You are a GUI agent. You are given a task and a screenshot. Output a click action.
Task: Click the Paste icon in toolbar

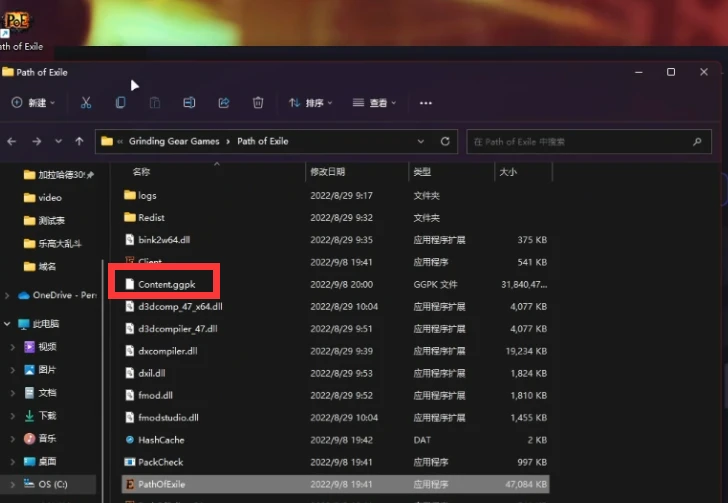tap(155, 103)
